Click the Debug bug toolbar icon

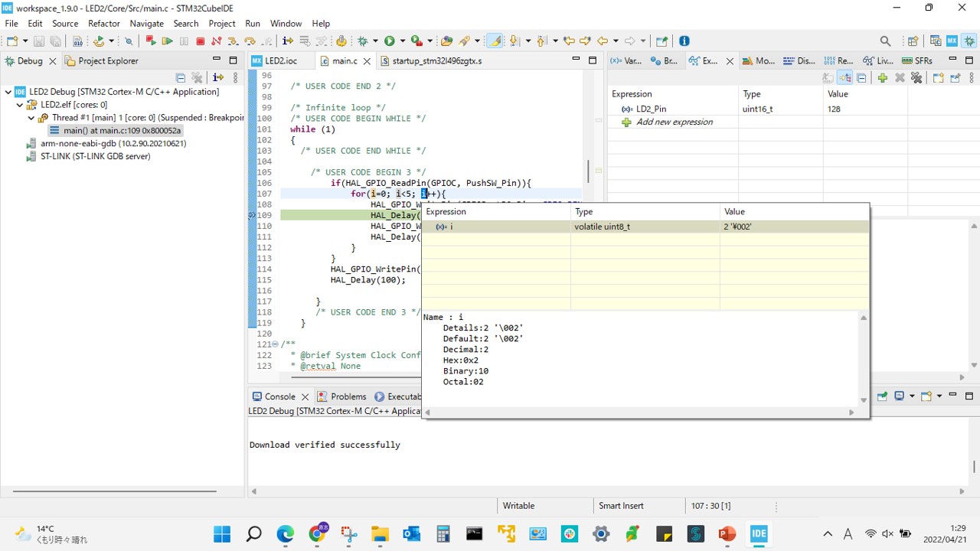pyautogui.click(x=362, y=41)
